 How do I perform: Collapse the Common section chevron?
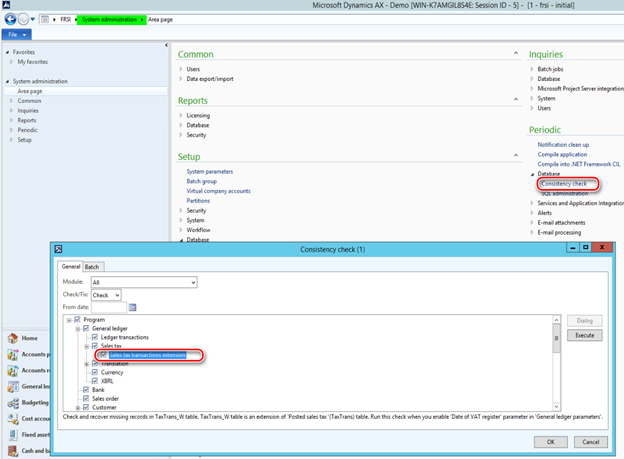coord(516,53)
